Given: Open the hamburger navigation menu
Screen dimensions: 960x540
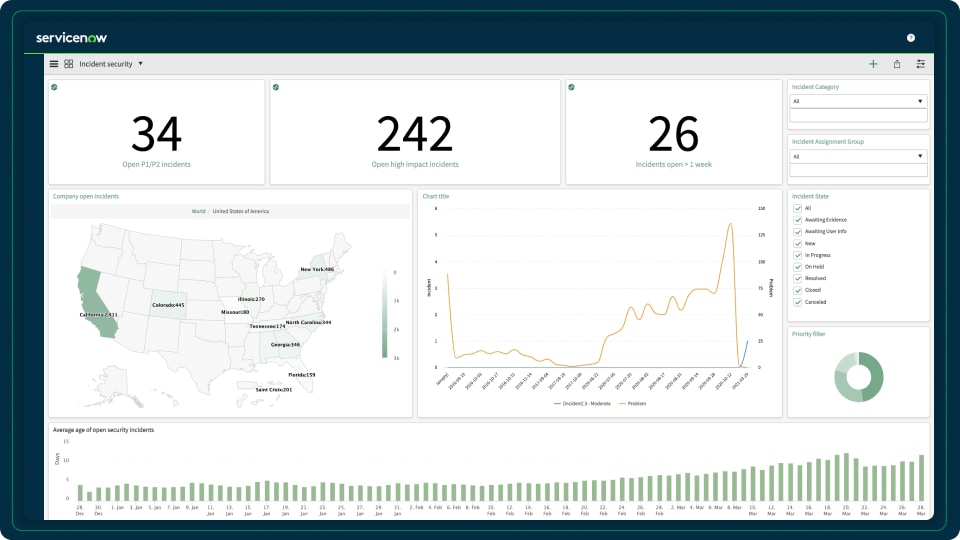Looking at the screenshot, I should [54, 64].
